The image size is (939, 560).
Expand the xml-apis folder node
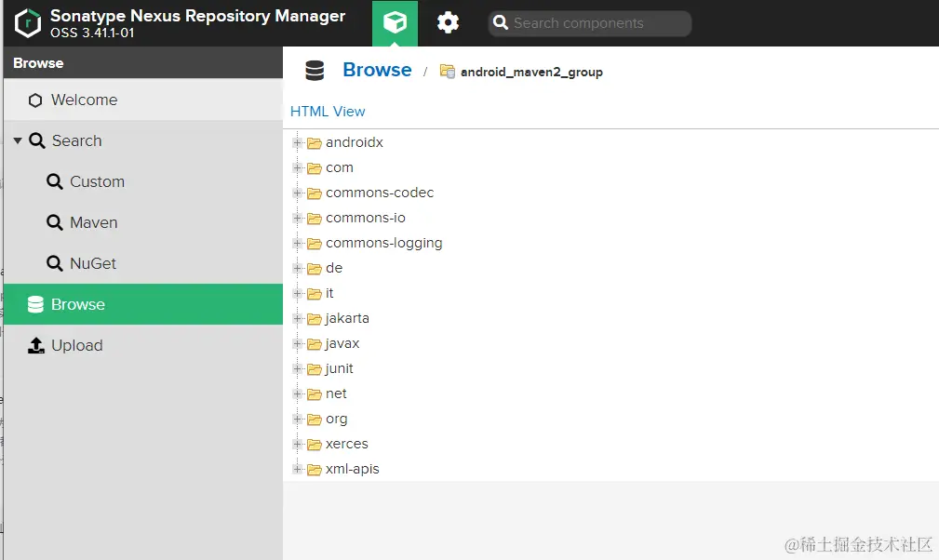[x=297, y=469]
